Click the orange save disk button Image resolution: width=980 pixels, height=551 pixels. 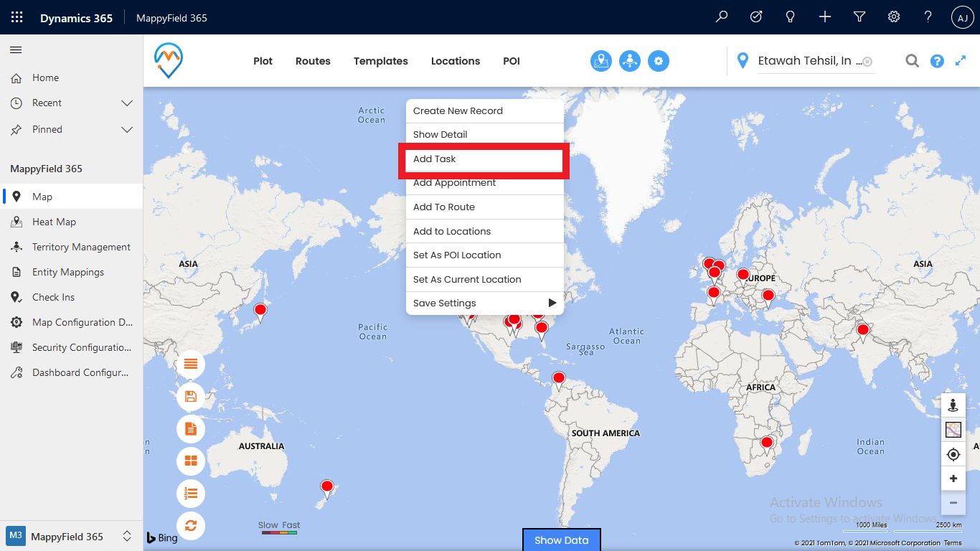(191, 397)
